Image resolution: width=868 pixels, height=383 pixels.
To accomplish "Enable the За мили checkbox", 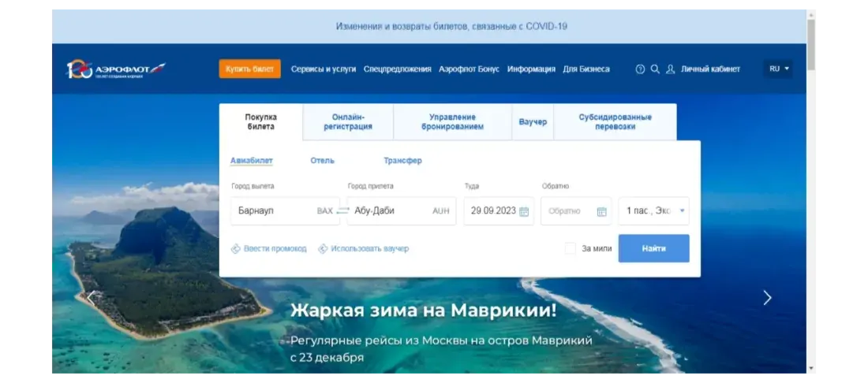I will click(x=571, y=249).
